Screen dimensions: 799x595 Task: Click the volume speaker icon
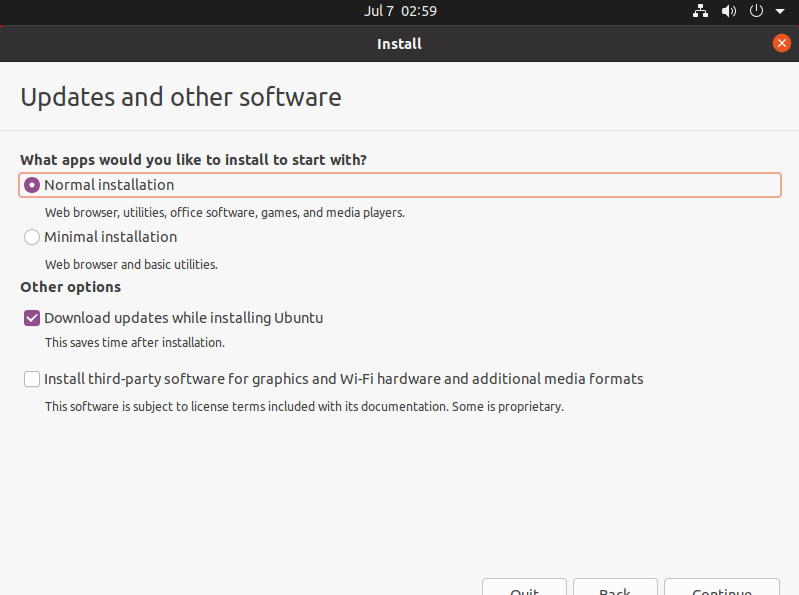pos(729,11)
